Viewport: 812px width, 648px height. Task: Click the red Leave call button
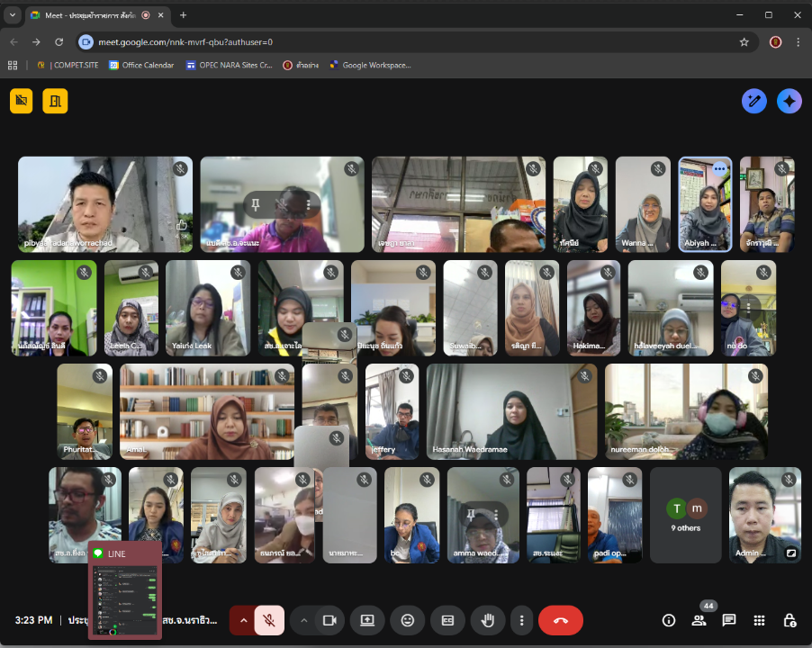pyautogui.click(x=560, y=620)
